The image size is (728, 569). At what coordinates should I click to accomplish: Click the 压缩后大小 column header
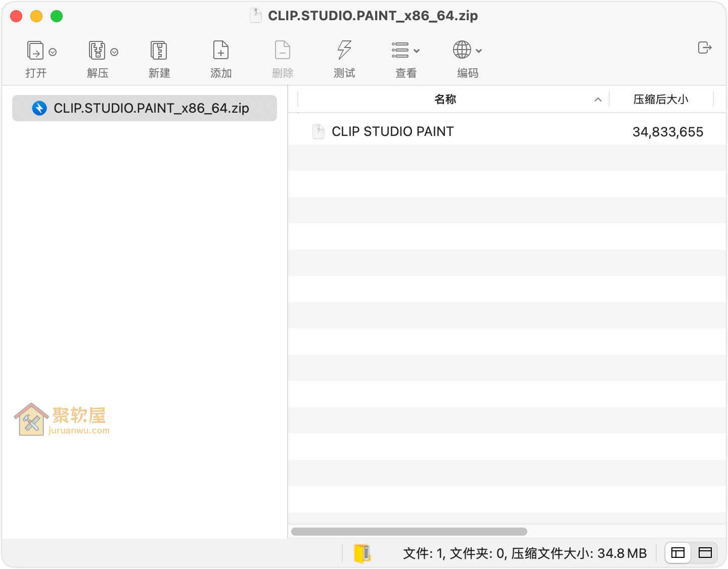pos(661,100)
